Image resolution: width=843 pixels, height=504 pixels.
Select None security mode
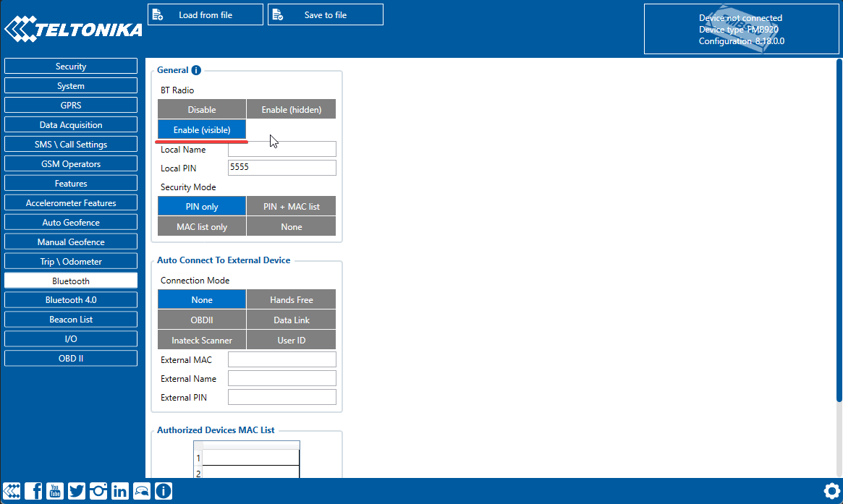292,226
